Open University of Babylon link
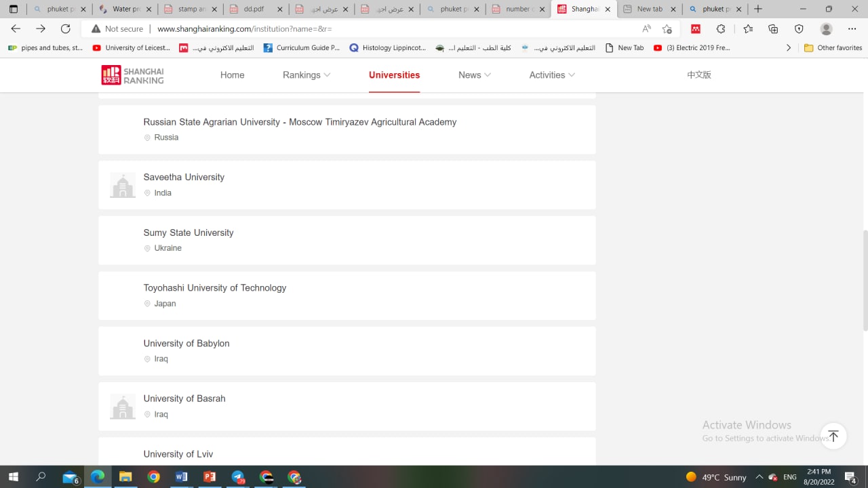 click(186, 344)
